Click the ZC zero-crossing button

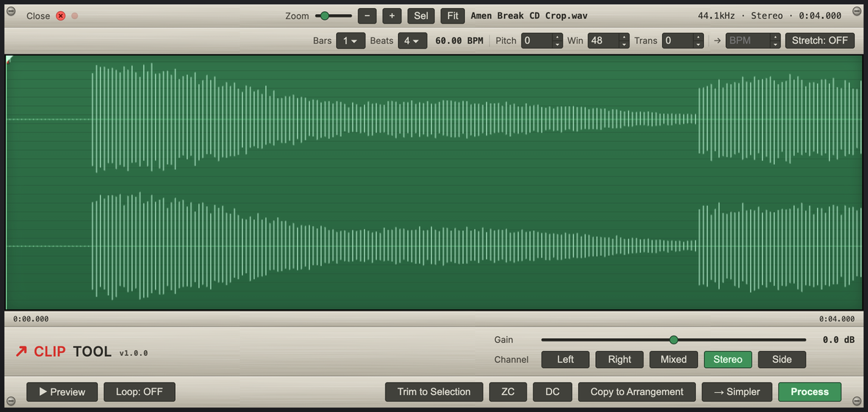508,392
